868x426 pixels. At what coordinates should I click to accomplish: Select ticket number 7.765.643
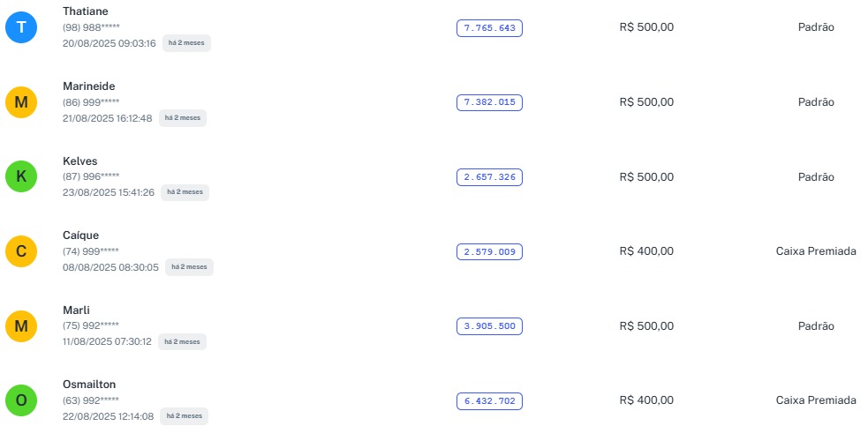pyautogui.click(x=489, y=28)
